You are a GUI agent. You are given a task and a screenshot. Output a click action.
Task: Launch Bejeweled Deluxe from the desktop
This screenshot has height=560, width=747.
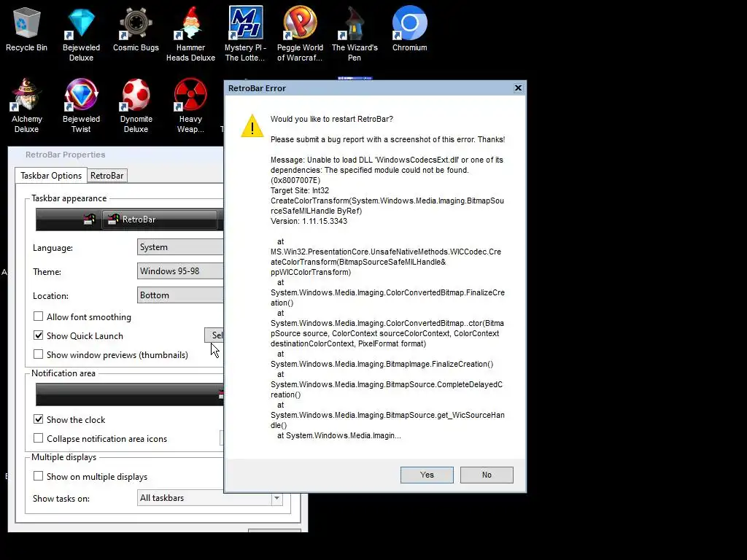click(82, 34)
